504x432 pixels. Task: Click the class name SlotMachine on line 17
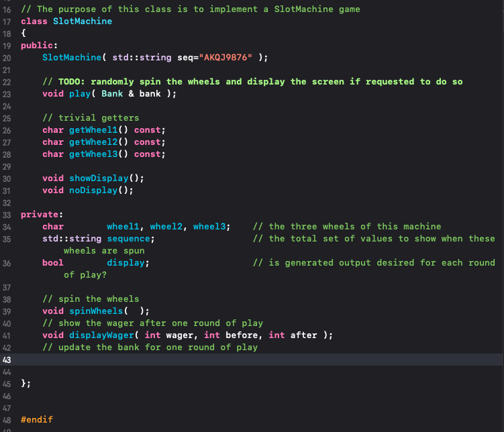83,21
